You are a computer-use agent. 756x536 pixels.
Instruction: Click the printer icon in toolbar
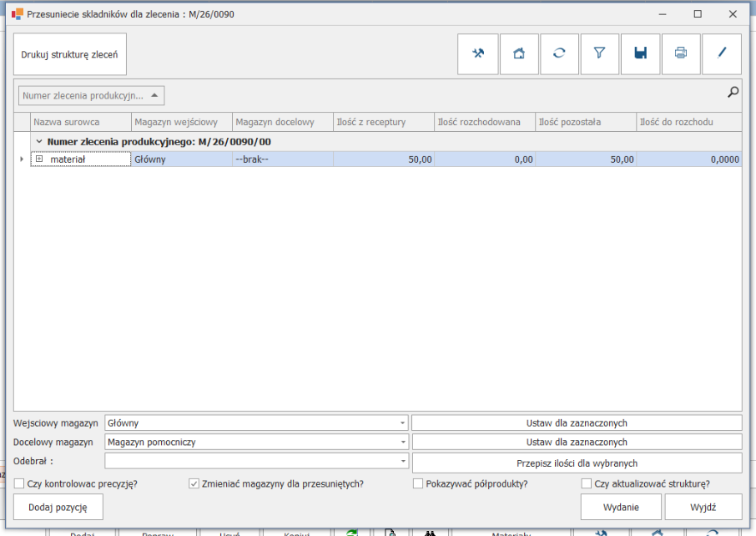(x=681, y=53)
